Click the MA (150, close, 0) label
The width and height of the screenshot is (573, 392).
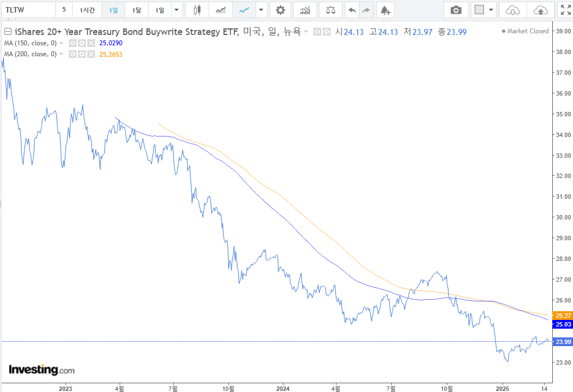(x=31, y=43)
